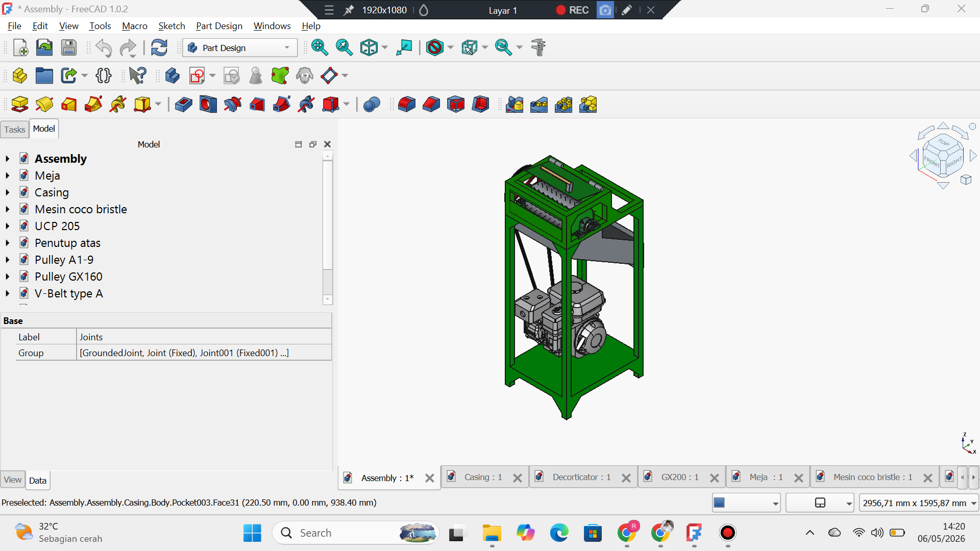Select the Penutup atas tree item
The width and height of the screenshot is (980, 551).
tap(67, 243)
